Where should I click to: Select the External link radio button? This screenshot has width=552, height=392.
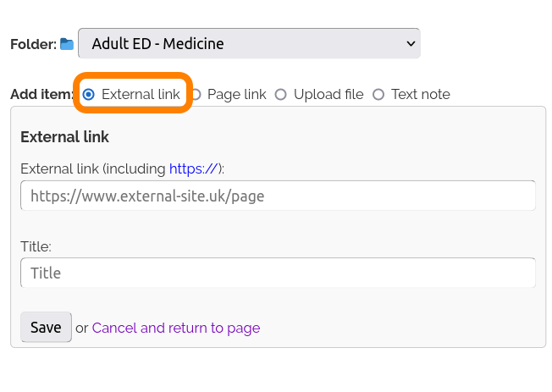pyautogui.click(x=89, y=95)
